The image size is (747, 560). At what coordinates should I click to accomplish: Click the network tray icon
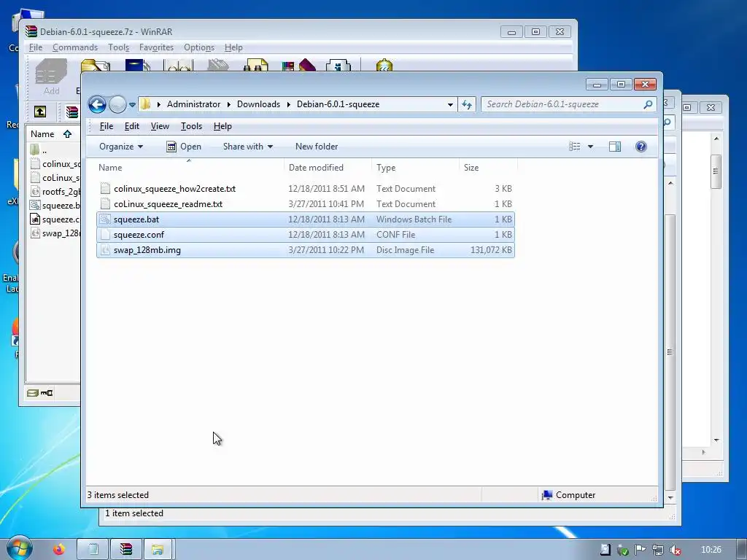point(658,550)
